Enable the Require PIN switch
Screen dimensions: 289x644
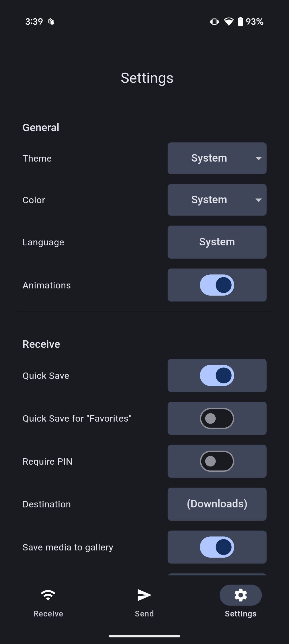[x=217, y=461]
